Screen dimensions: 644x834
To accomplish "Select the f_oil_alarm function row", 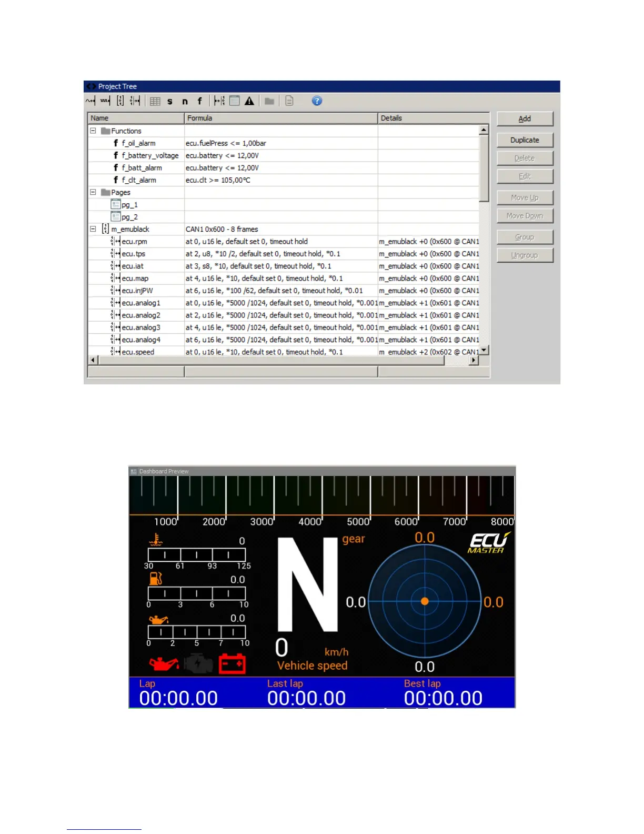I will [138, 143].
